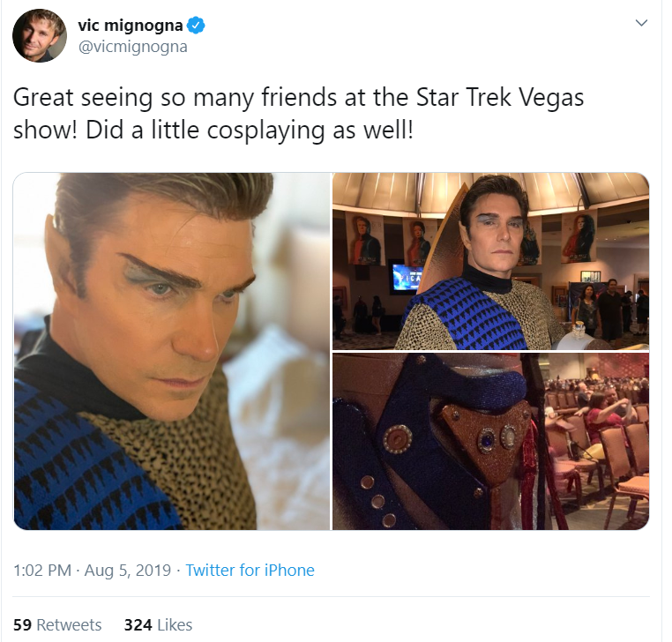
Task: Open the large left close-up photo
Action: click(x=172, y=351)
